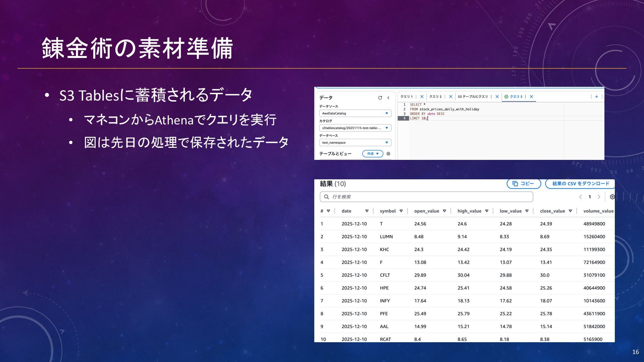Go to previous results page
644x362 pixels.
click(x=580, y=197)
